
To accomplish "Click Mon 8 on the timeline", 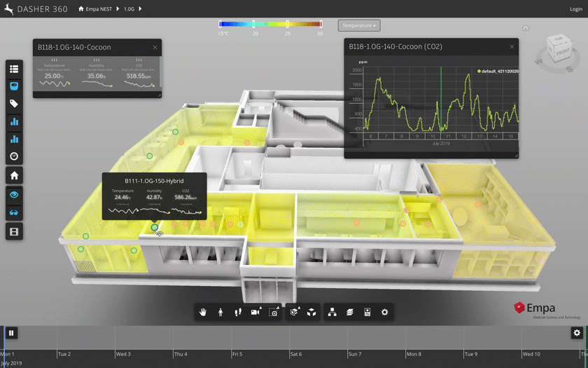I will (414, 354).
